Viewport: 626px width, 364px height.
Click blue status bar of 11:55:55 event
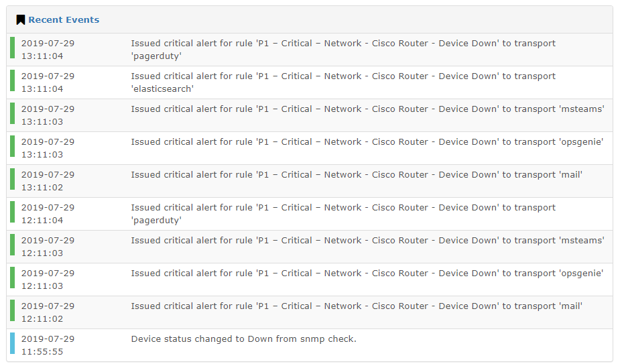tap(12, 343)
